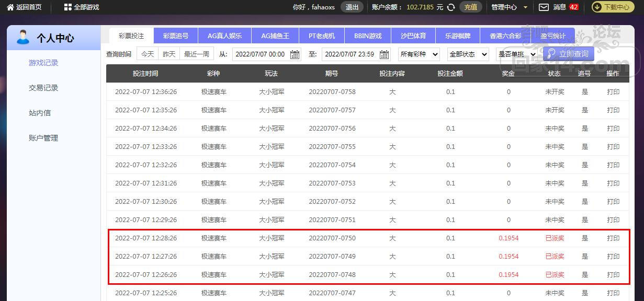Go back via 返回首页 link
Image resolution: width=644 pixels, height=301 pixels.
click(x=29, y=7)
